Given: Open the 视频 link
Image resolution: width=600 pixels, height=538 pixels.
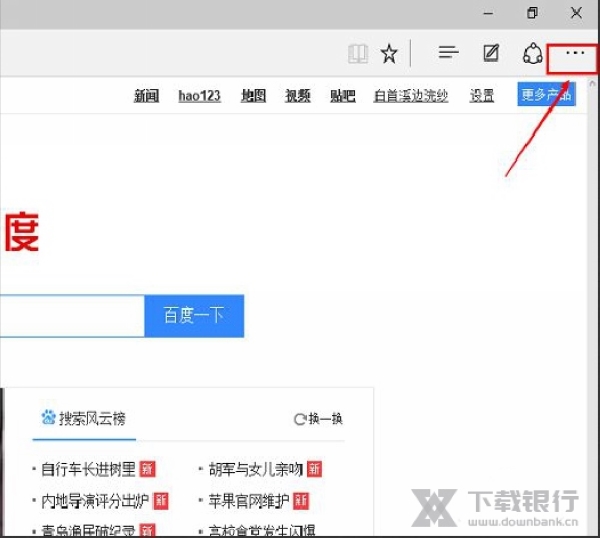Looking at the screenshot, I should pyautogui.click(x=298, y=96).
